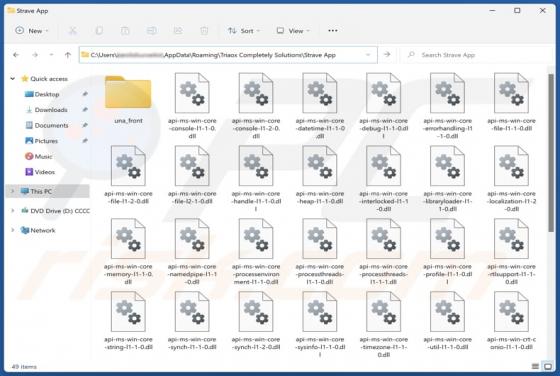Switch to large icons view layout icon
The width and height of the screenshot is (560, 376).
click(548, 366)
